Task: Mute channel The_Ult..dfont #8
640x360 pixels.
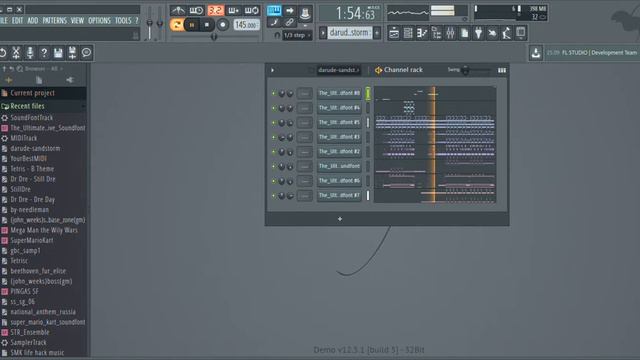Action: pyautogui.click(x=273, y=93)
